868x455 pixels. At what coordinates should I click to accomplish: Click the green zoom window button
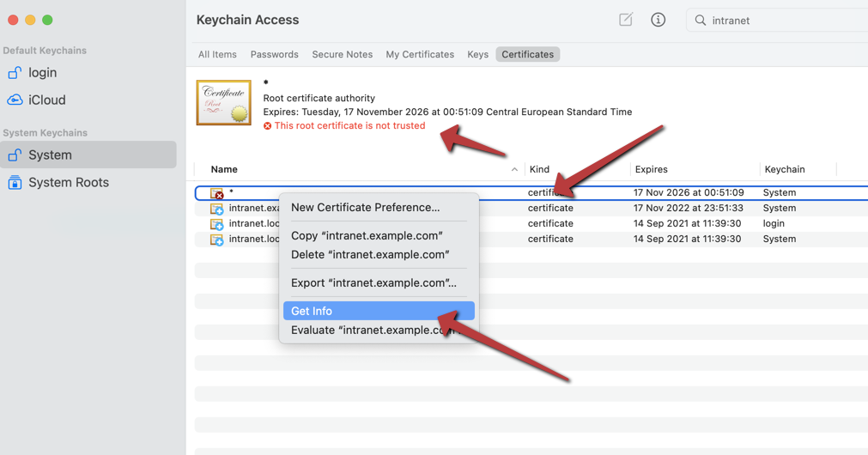tap(47, 20)
